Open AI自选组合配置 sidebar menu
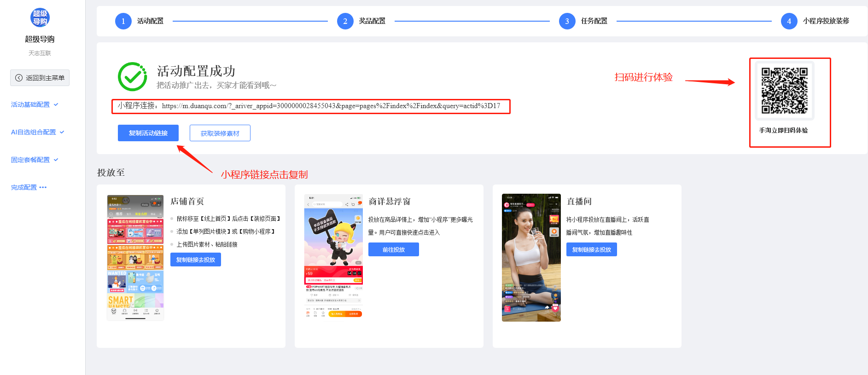The image size is (868, 375). pyautogui.click(x=33, y=132)
